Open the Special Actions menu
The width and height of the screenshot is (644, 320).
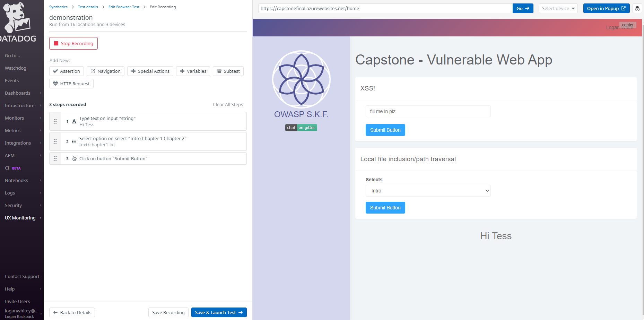[x=150, y=71]
